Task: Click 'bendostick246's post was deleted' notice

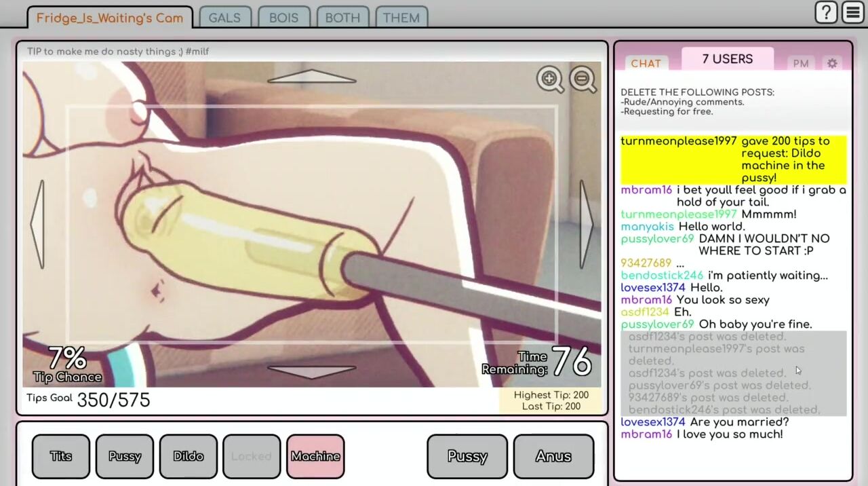Action: [724, 410]
